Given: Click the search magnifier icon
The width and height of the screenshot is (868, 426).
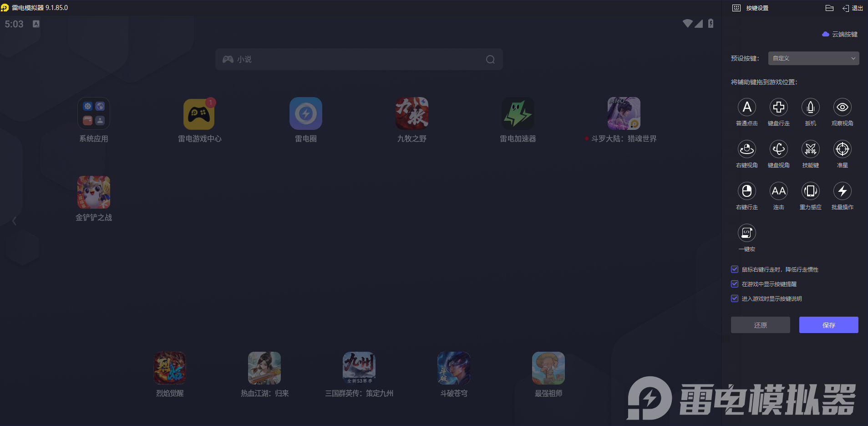Looking at the screenshot, I should click(490, 59).
